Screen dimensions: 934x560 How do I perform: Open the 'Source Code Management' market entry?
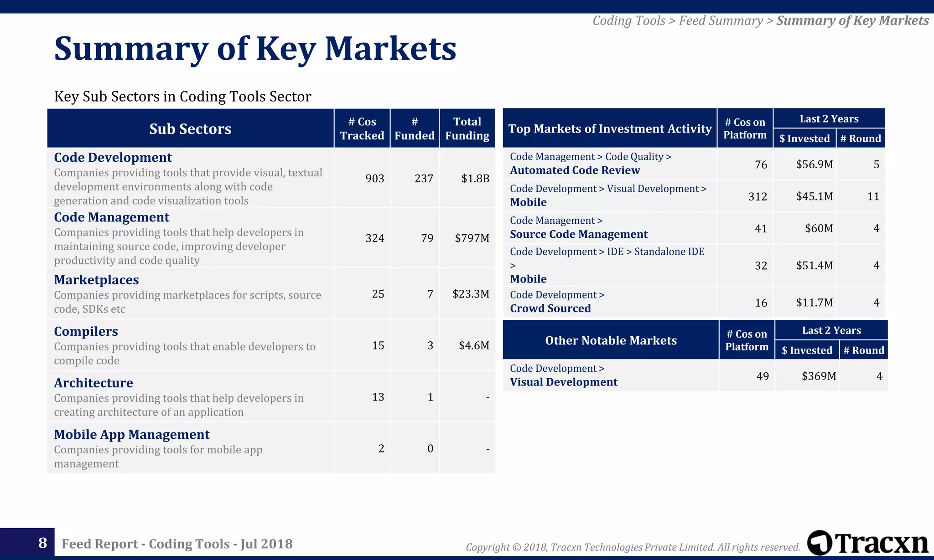579,234
